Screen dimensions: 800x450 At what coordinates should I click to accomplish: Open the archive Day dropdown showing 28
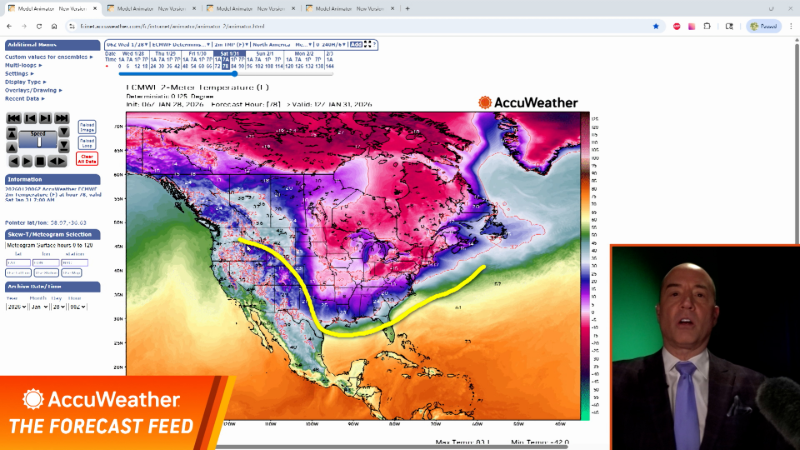[59, 307]
